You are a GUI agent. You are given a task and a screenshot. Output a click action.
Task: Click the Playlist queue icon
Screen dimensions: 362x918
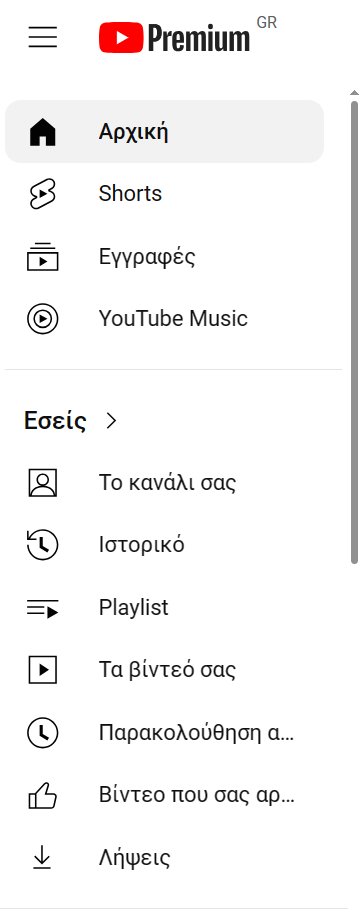click(x=43, y=609)
